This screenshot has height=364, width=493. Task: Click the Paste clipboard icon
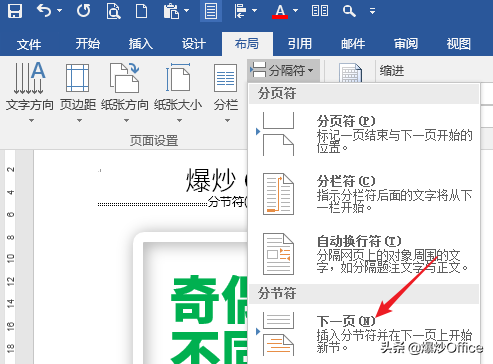tap(171, 11)
